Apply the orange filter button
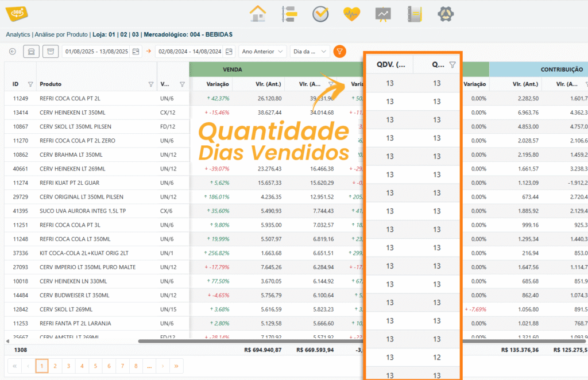This screenshot has width=588, height=380. [x=339, y=51]
